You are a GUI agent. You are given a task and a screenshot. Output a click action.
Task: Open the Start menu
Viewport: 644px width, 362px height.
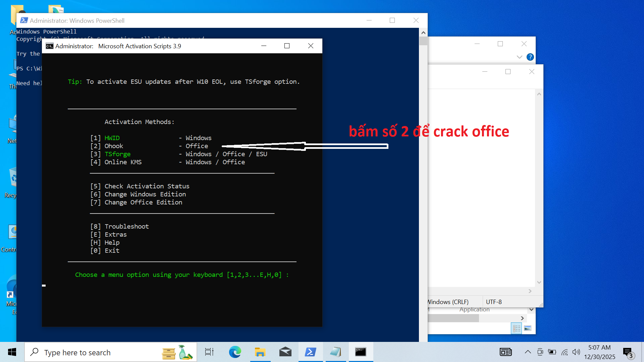(x=12, y=352)
